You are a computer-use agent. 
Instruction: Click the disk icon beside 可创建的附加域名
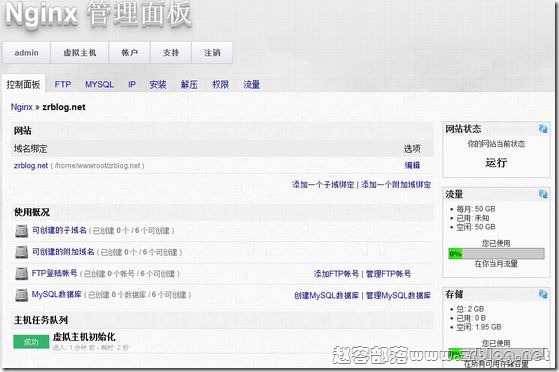21,252
